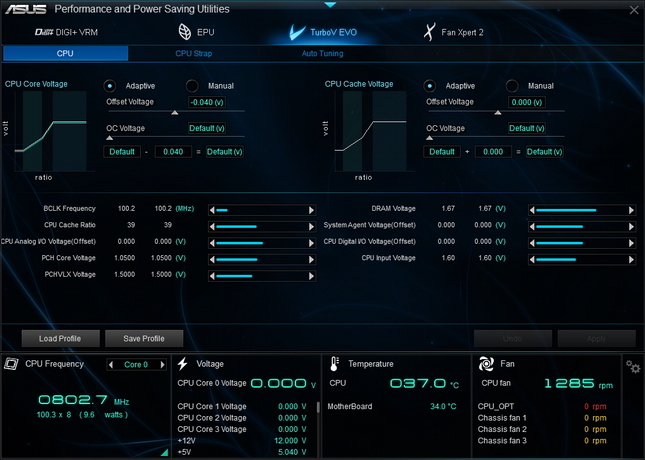Decrease CPU Input Voltage with left arrow
Viewport: 645px width, 460px height.
(x=532, y=260)
